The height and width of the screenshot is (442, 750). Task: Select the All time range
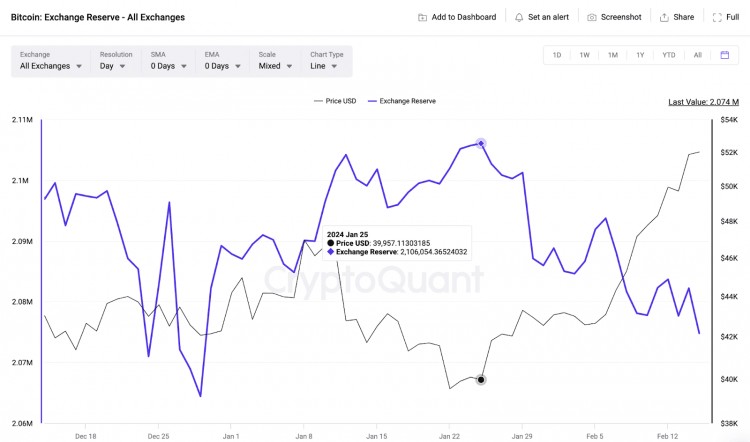pos(698,55)
